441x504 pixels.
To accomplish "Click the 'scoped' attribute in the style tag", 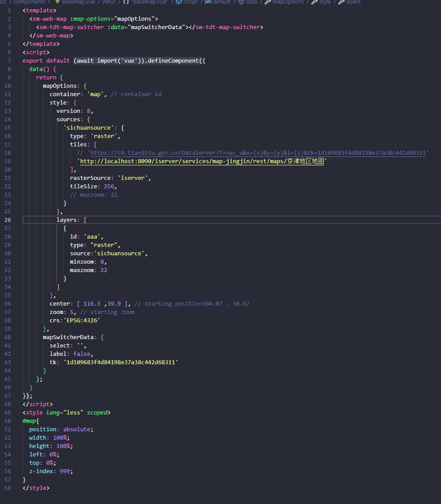I will tap(97, 413).
